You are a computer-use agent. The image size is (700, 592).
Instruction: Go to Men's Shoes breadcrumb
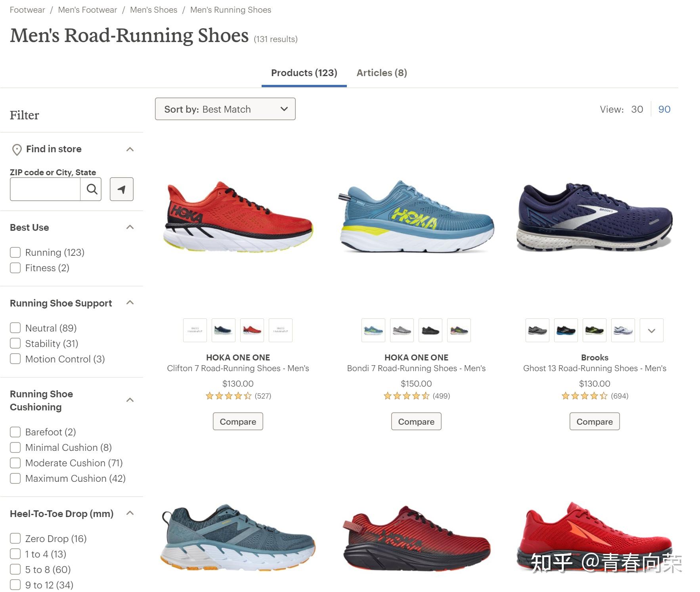153,10
